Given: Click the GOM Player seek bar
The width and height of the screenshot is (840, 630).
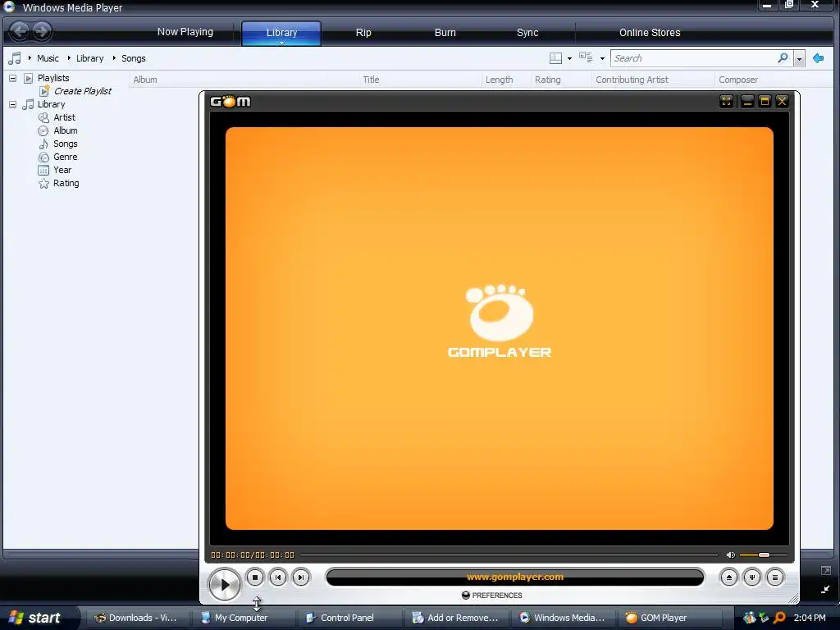Looking at the screenshot, I should coord(509,555).
